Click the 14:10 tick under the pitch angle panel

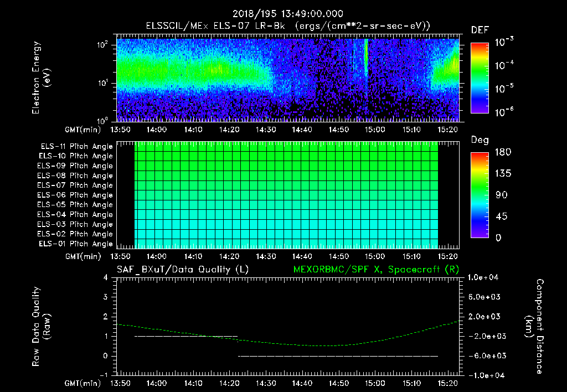(x=193, y=256)
